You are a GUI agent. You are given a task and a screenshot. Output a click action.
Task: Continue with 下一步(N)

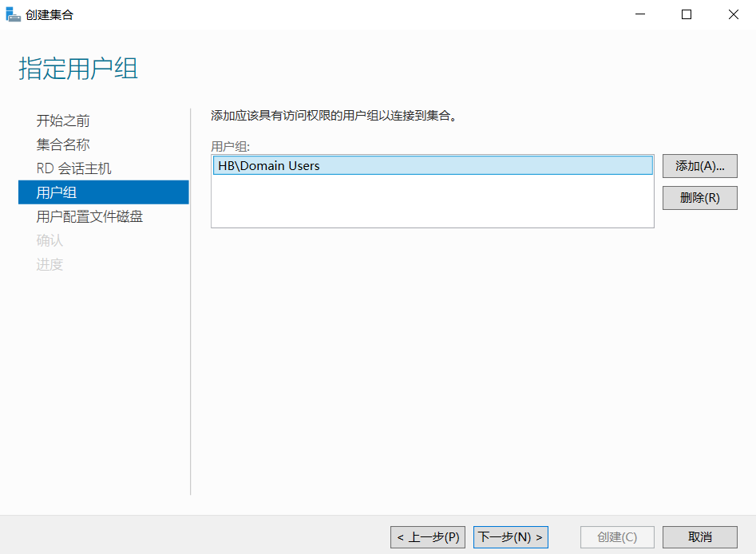(511, 537)
